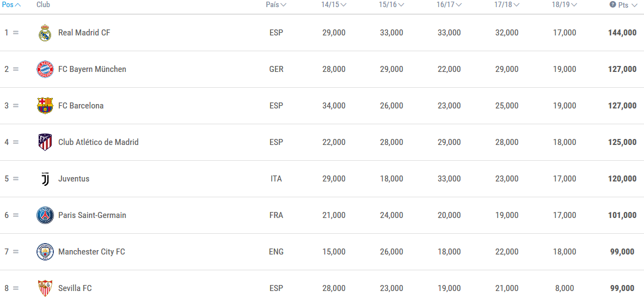Open the Manchester City FC link
This screenshot has width=644, height=297.
click(x=91, y=252)
